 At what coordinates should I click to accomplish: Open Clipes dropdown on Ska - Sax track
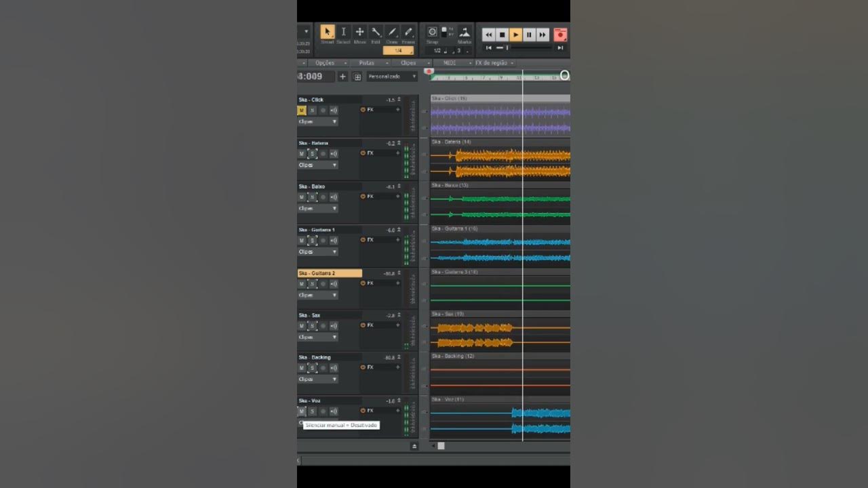317,338
